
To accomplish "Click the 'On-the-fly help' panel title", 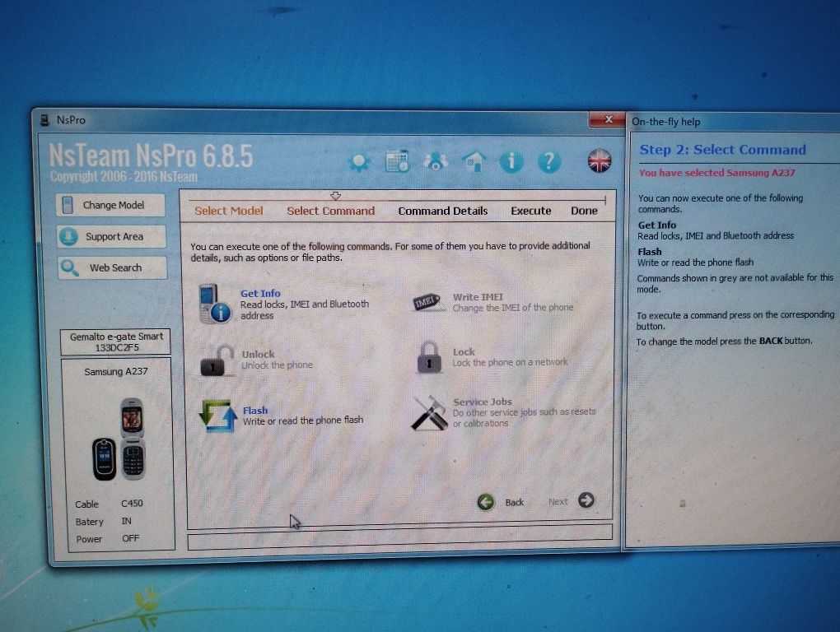I will [x=666, y=122].
